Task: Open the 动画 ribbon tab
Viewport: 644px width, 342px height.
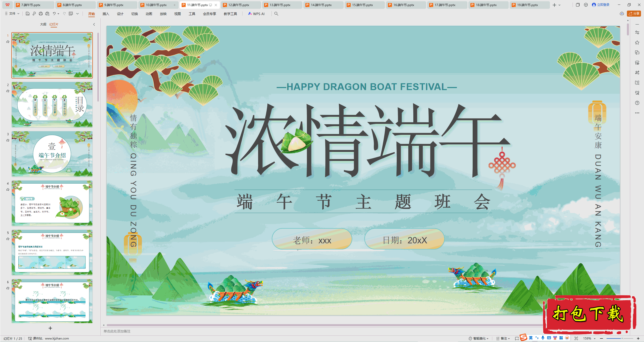Action: point(149,14)
